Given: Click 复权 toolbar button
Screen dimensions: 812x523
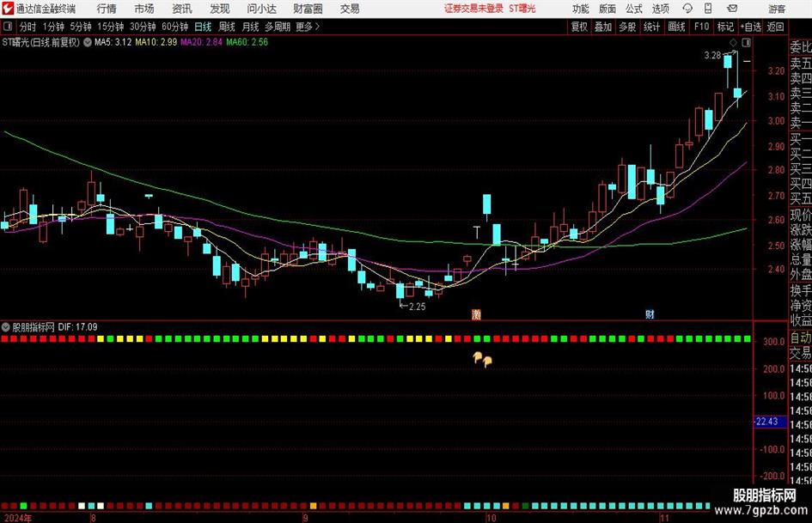Looking at the screenshot, I should coord(579,27).
